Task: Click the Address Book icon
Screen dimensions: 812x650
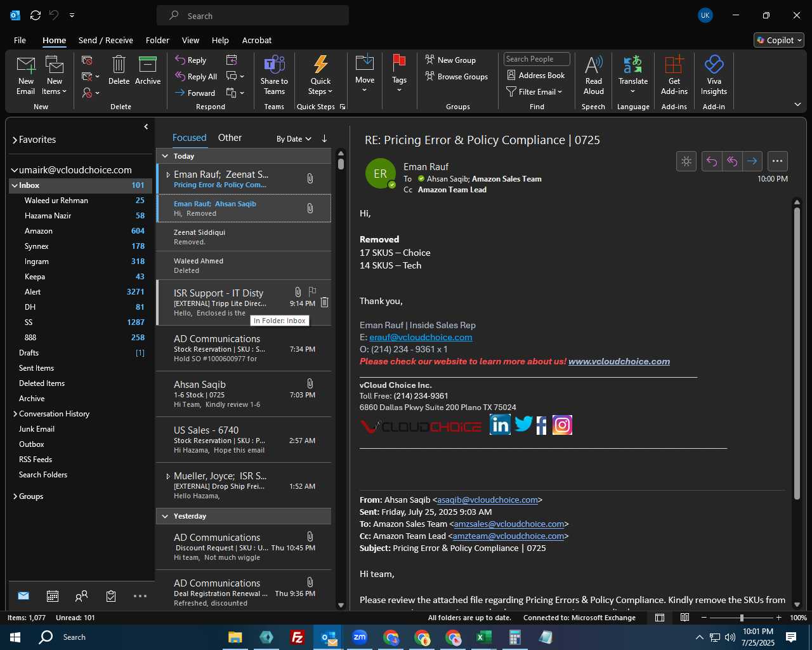Action: point(511,75)
